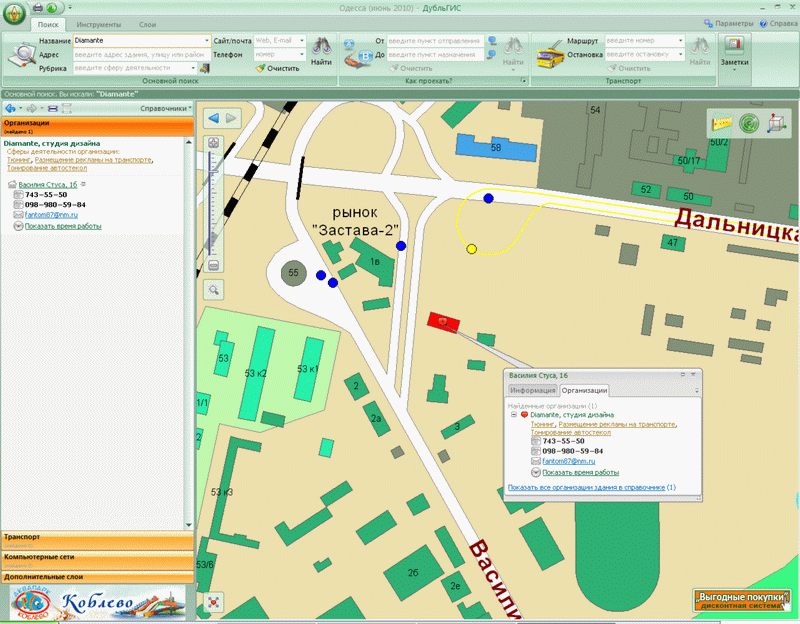
Task: Click map previous view blue arrow
Action: [x=213, y=118]
